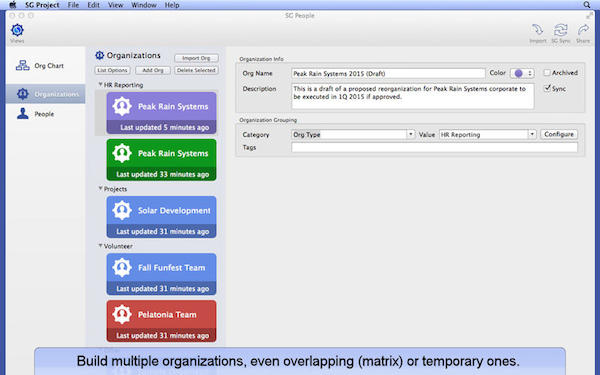Viewport: 600px width, 375px height.
Task: Collapse the Volunteer group
Action: click(x=101, y=246)
